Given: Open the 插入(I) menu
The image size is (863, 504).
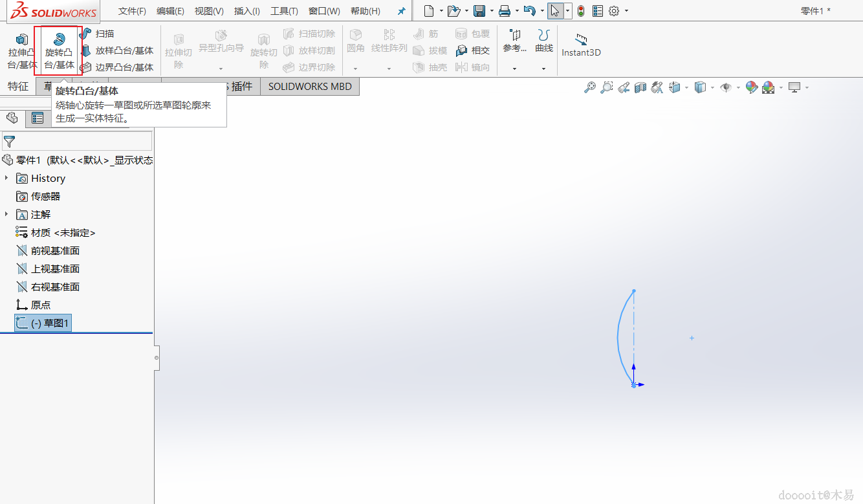Looking at the screenshot, I should point(247,11).
